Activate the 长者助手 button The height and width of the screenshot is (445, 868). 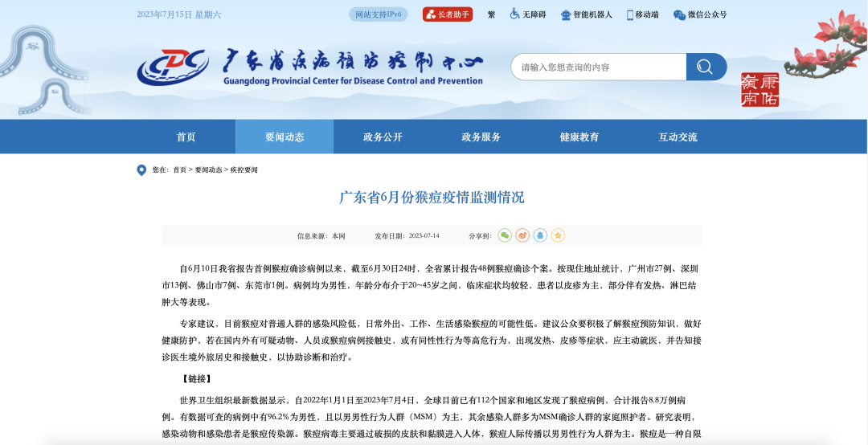448,14
